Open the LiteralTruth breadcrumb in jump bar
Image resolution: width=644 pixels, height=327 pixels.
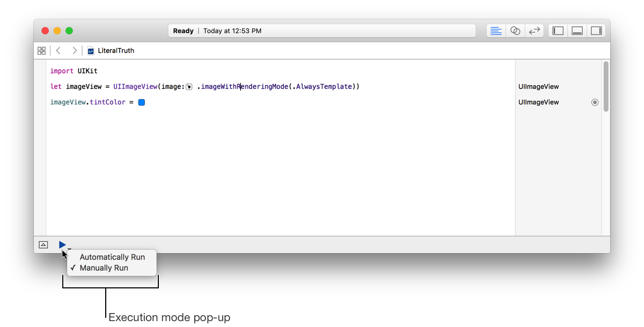tap(115, 51)
